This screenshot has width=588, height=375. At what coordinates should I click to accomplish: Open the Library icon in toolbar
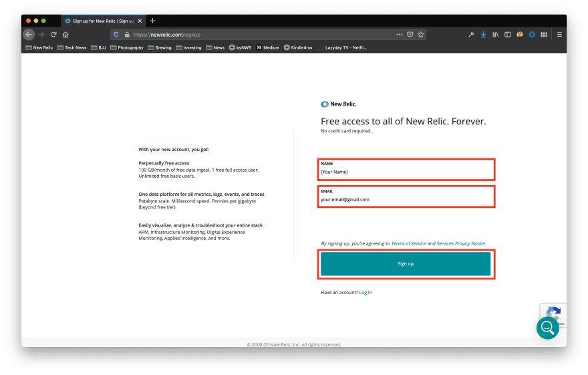(x=496, y=34)
